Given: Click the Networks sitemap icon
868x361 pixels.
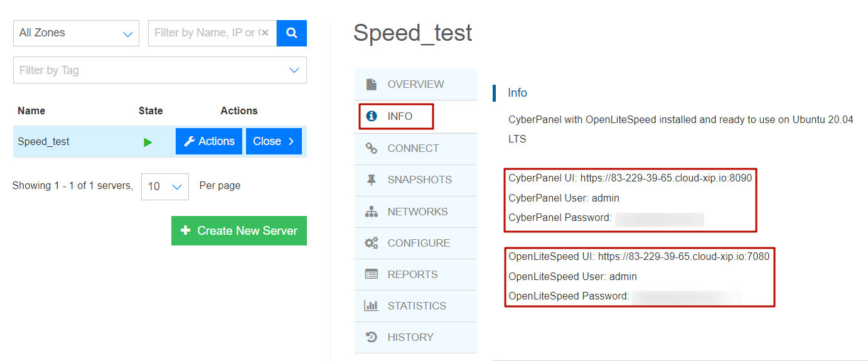Looking at the screenshot, I should point(372,212).
